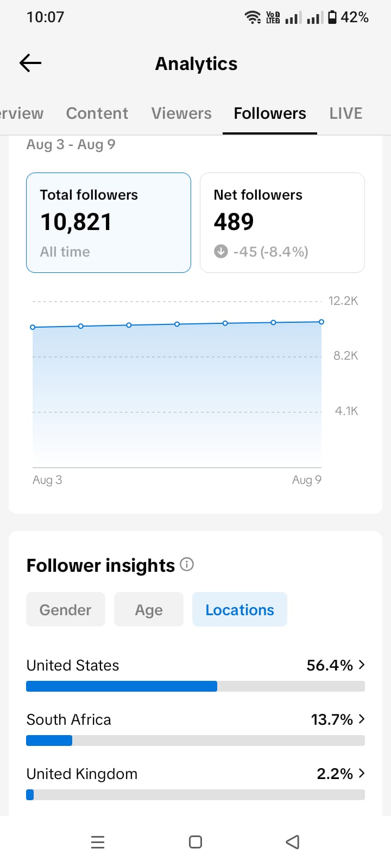Tap the Wi-Fi status icon

pos(253,17)
